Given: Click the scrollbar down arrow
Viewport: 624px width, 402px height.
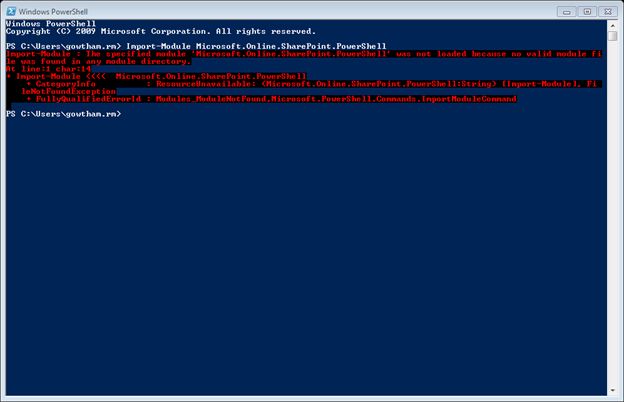Looking at the screenshot, I should [x=612, y=389].
